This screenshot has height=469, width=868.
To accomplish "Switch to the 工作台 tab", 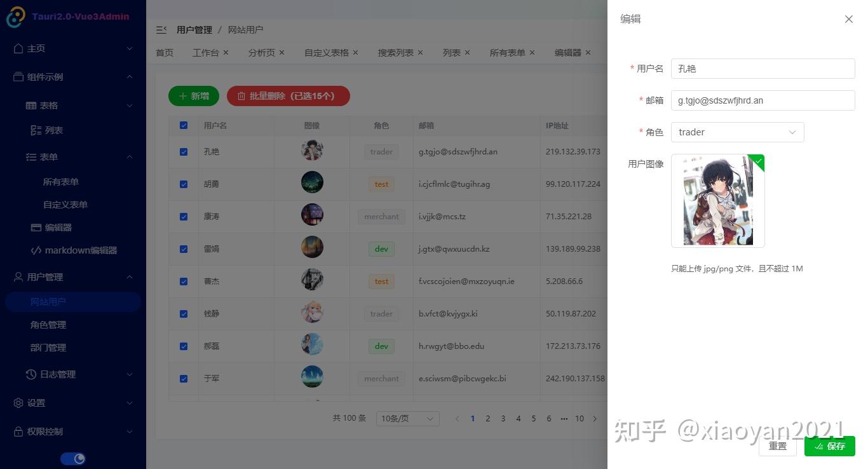I will 205,53.
